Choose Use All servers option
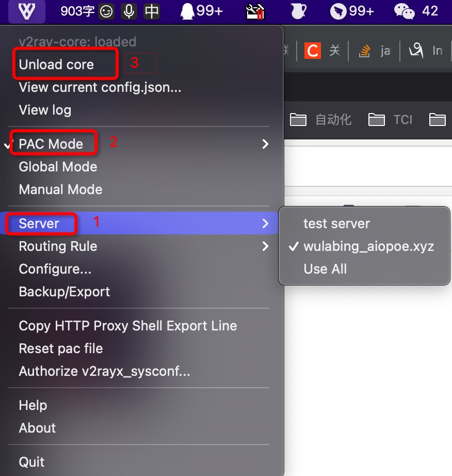The height and width of the screenshot is (476, 452). [x=364, y=269]
